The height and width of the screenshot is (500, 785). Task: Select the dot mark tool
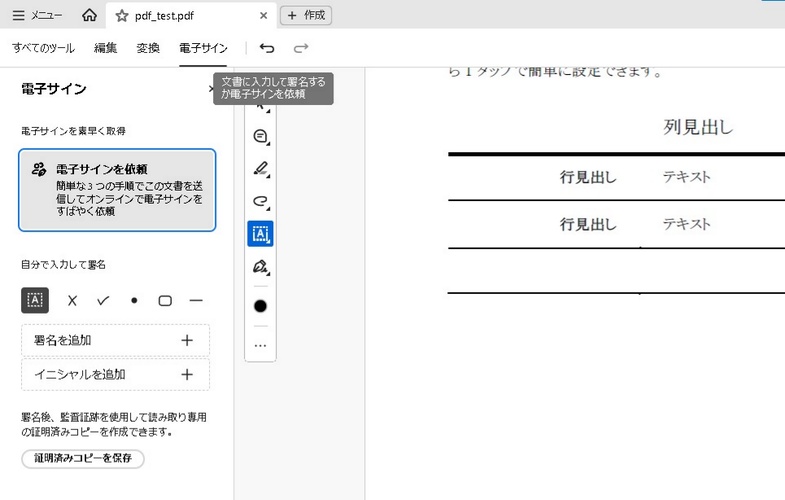[134, 300]
